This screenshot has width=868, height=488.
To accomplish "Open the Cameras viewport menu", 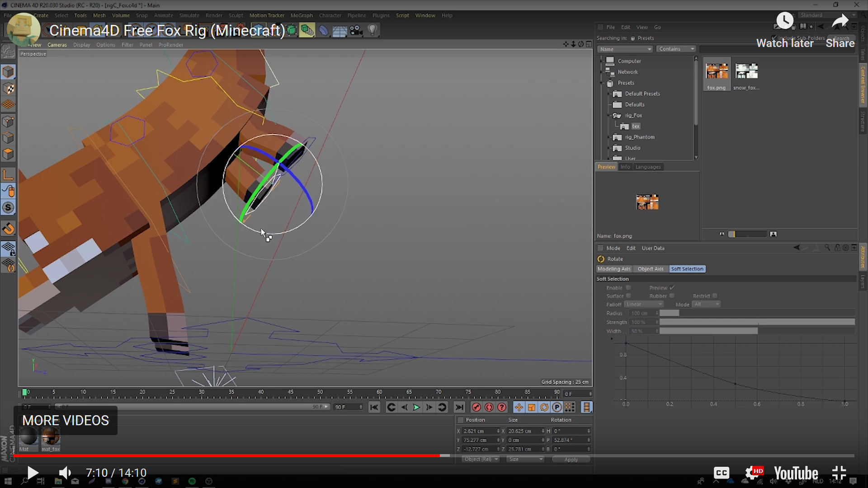I will [57, 45].
